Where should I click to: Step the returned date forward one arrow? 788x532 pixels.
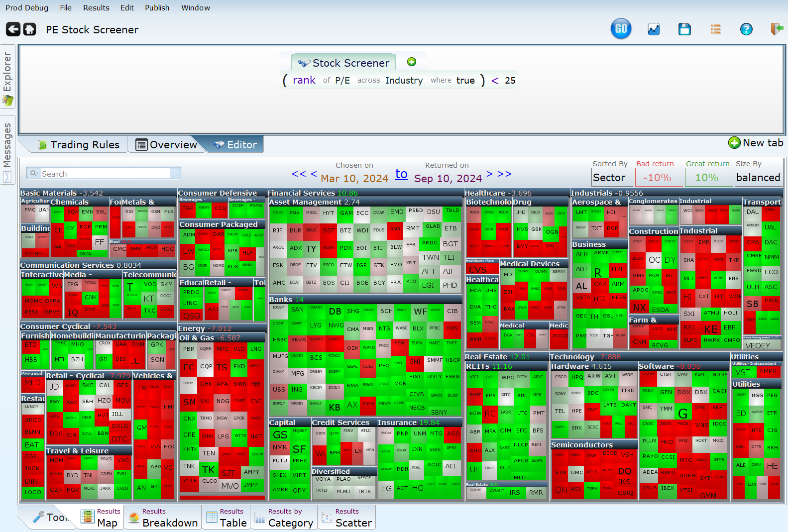coord(489,174)
